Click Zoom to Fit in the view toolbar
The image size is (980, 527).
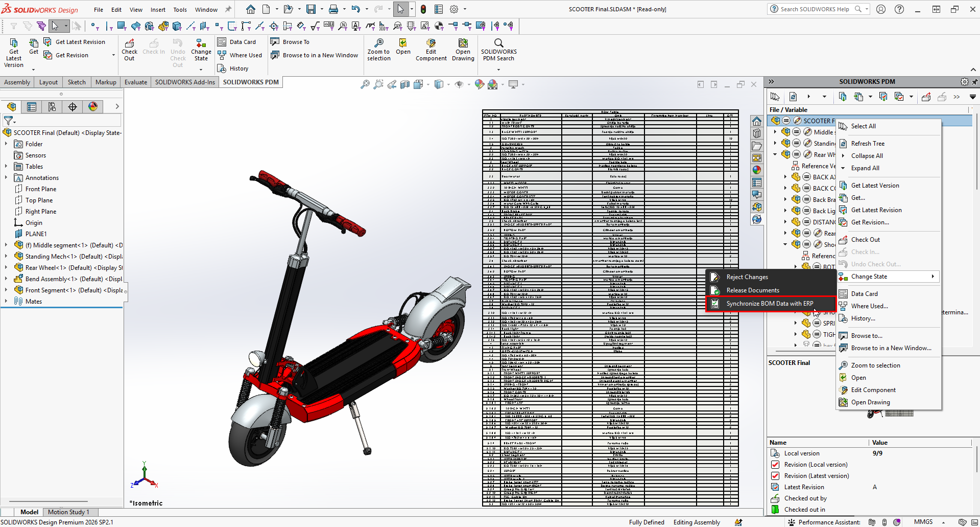point(365,84)
